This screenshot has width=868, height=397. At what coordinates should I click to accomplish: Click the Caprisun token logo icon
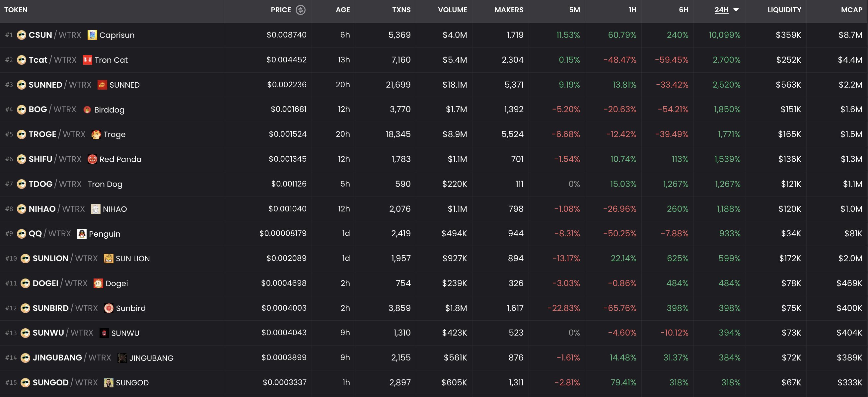click(x=92, y=35)
